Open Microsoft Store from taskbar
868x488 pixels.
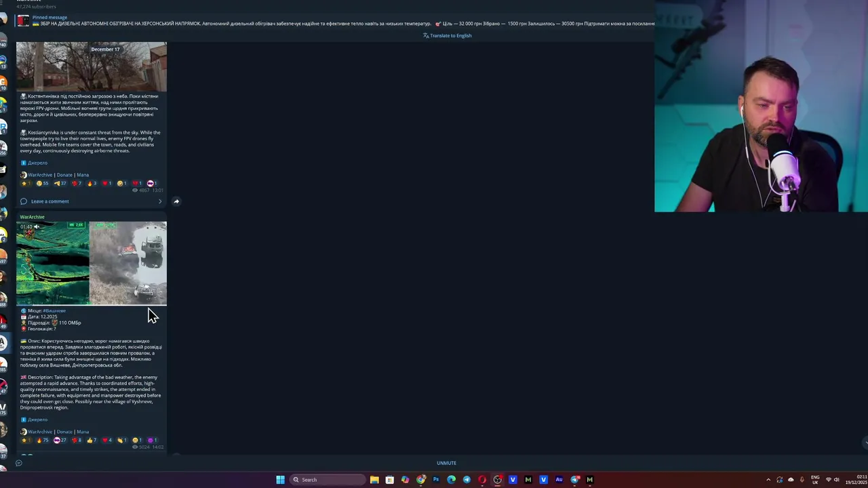coord(389,480)
